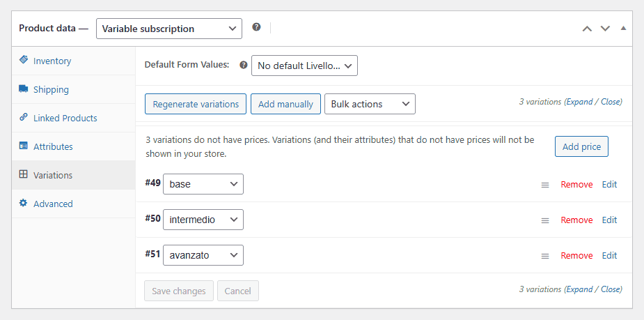The height and width of the screenshot is (320, 644).
Task: Click the Variations tab grid icon
Action: point(24,174)
